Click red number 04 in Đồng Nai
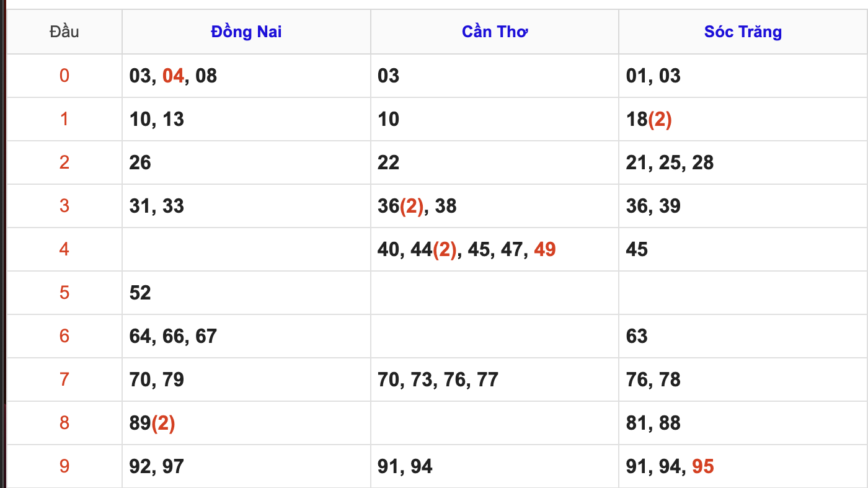Image resolution: width=868 pixels, height=488 pixels. coord(174,76)
